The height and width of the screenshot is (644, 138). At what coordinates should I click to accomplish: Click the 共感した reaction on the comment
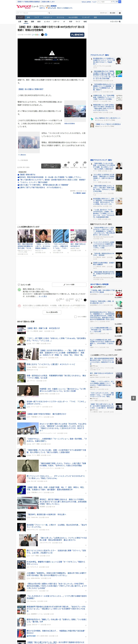click(60, 300)
